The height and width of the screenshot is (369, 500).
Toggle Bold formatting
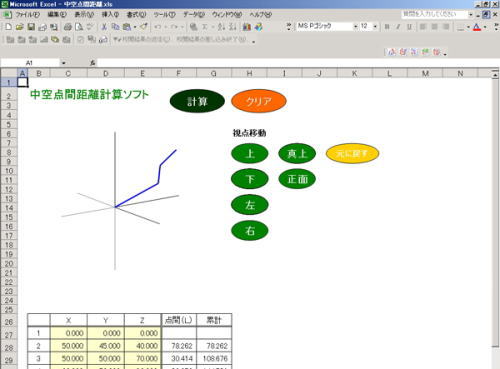[387, 27]
